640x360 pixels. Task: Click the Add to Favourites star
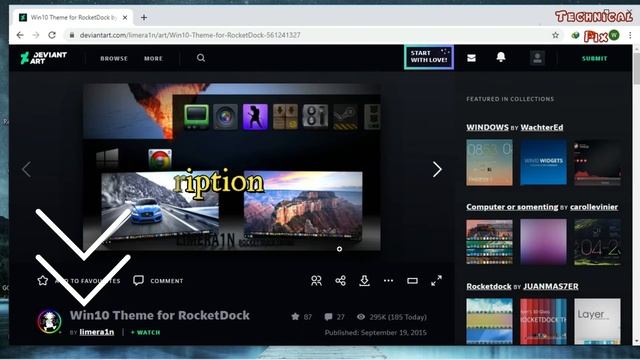pyautogui.click(x=43, y=280)
